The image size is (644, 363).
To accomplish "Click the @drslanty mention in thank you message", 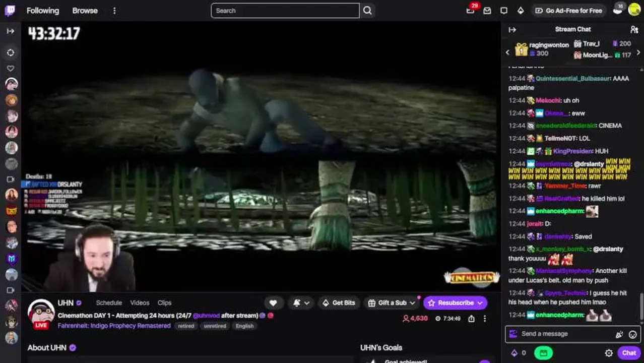I will pyautogui.click(x=608, y=249).
